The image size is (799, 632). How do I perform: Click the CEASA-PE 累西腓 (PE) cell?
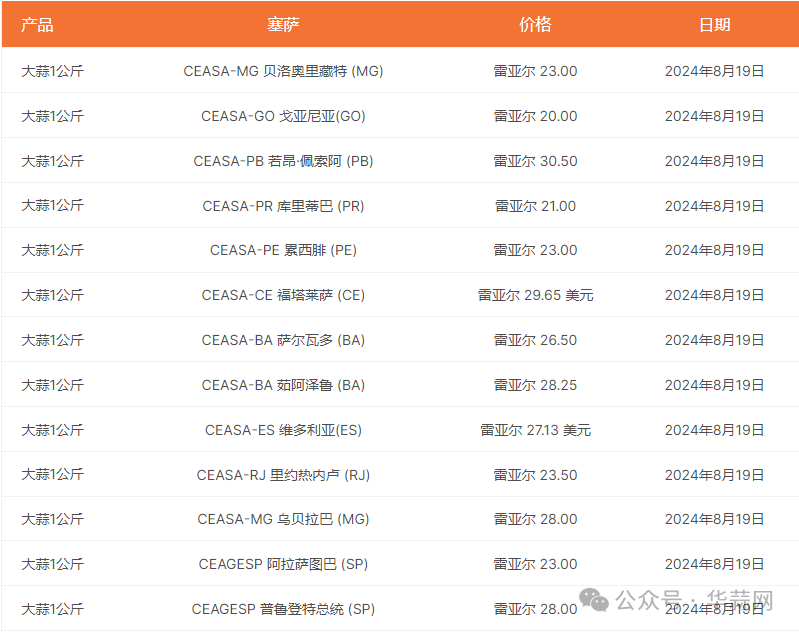tap(283, 250)
